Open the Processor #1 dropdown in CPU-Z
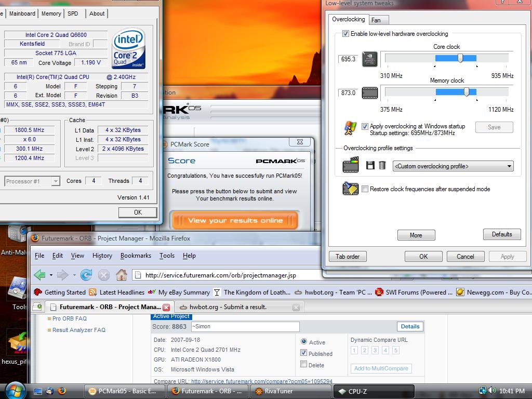The width and height of the screenshot is (532, 399). pyautogui.click(x=32, y=181)
